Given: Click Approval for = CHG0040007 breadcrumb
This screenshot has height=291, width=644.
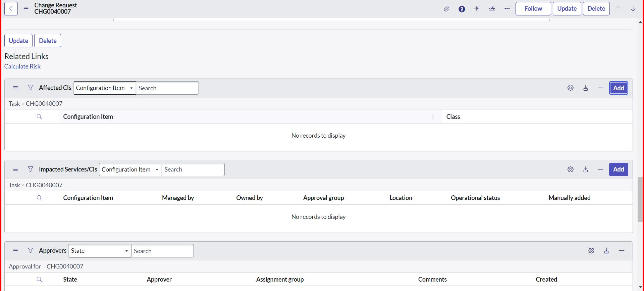Looking at the screenshot, I should 46,266.
